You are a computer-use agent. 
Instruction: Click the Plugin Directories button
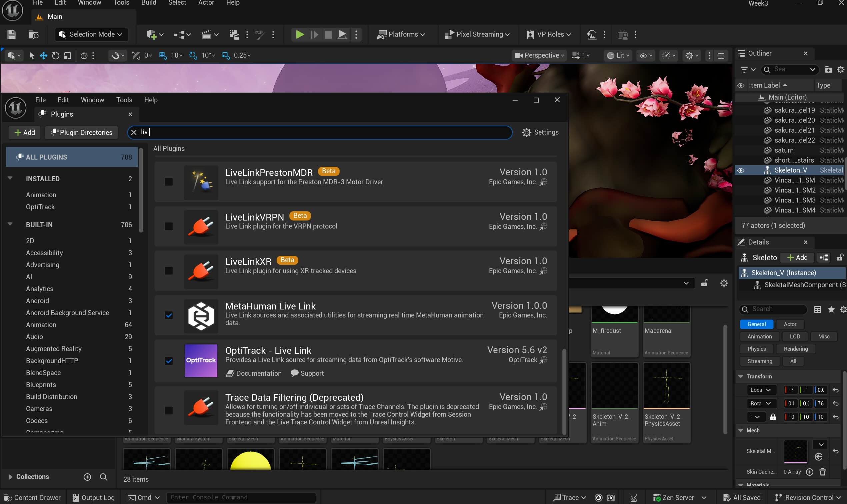(82, 133)
